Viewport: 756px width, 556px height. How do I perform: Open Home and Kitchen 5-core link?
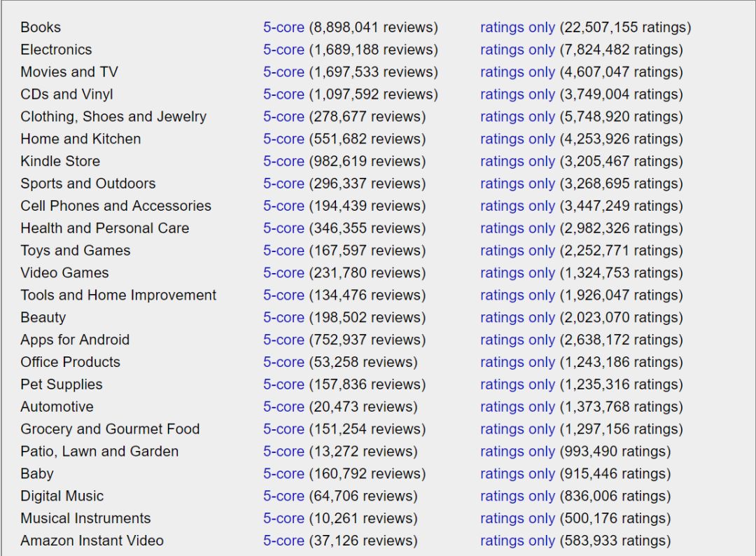[283, 139]
